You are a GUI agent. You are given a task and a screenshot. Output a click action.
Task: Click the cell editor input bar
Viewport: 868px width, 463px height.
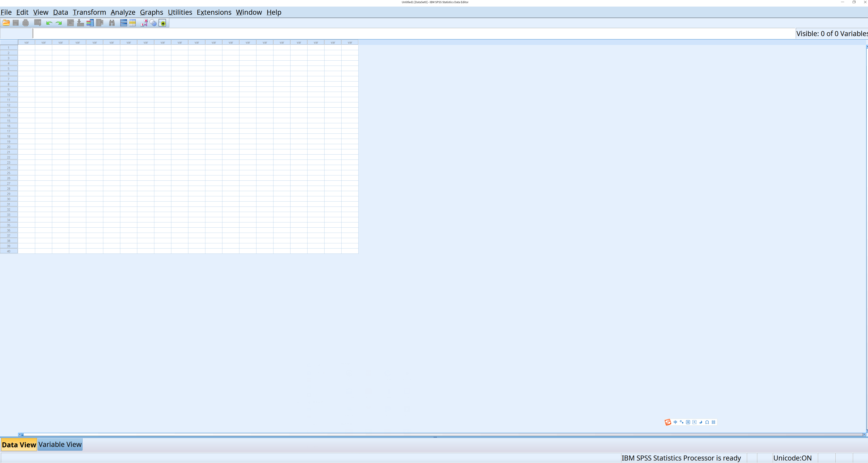coord(414,33)
